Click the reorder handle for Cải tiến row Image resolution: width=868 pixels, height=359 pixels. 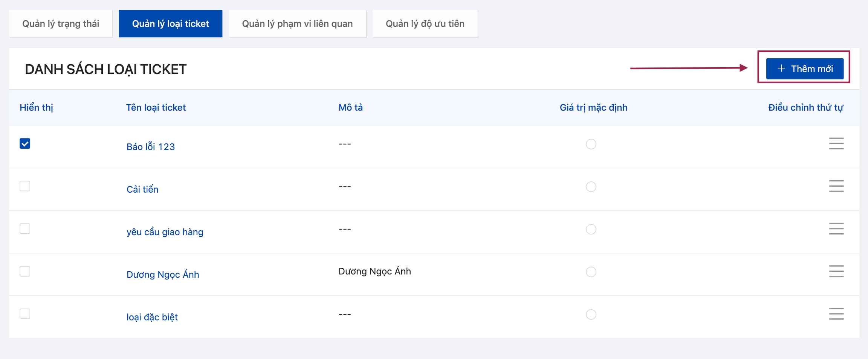pyautogui.click(x=836, y=186)
